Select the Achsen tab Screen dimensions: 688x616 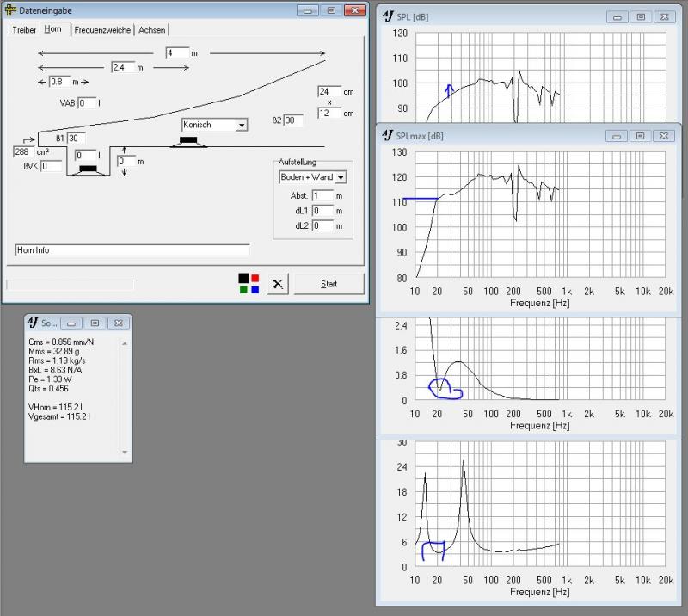click(152, 29)
